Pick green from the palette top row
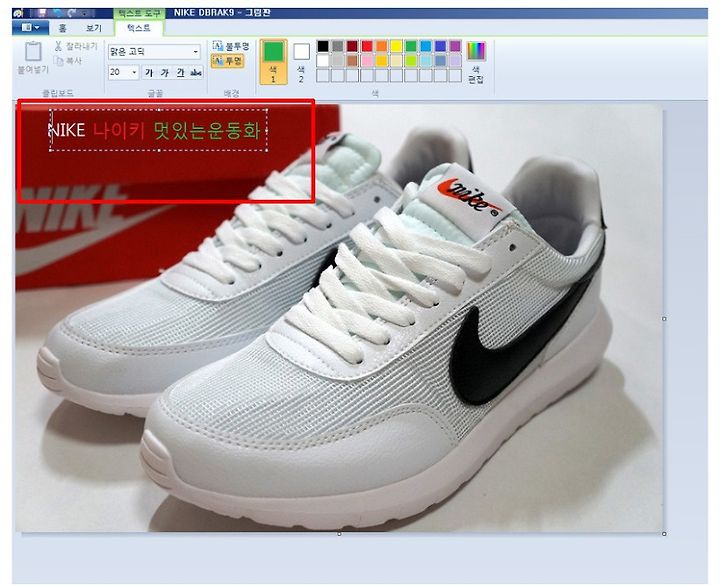 [411, 46]
